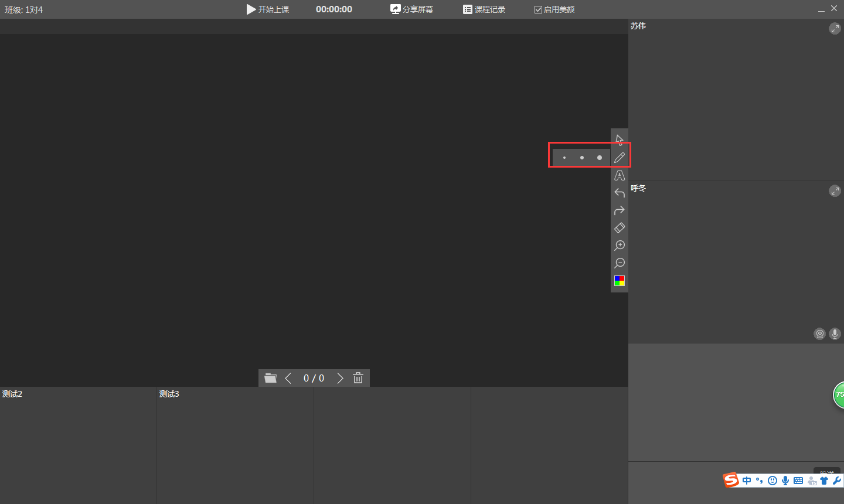
Task: Select the eraser tool
Action: point(620,228)
